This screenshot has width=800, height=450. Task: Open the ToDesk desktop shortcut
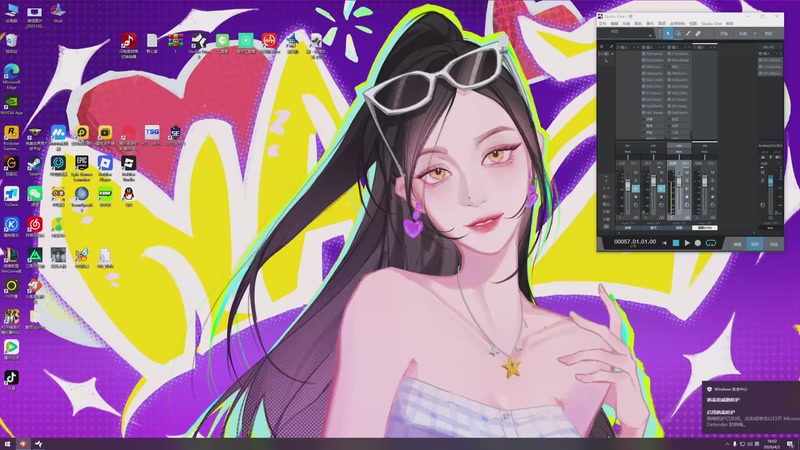coord(11,196)
